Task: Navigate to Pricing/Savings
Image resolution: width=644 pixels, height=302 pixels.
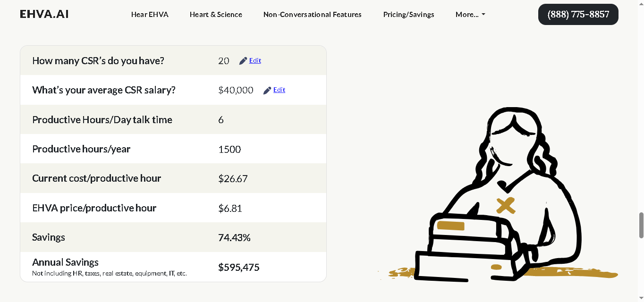Action: coord(409,15)
